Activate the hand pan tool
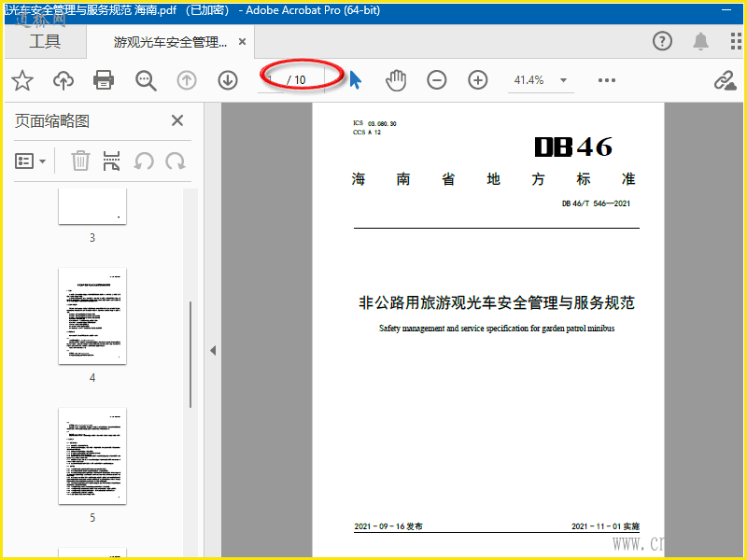The image size is (747, 560). point(396,80)
